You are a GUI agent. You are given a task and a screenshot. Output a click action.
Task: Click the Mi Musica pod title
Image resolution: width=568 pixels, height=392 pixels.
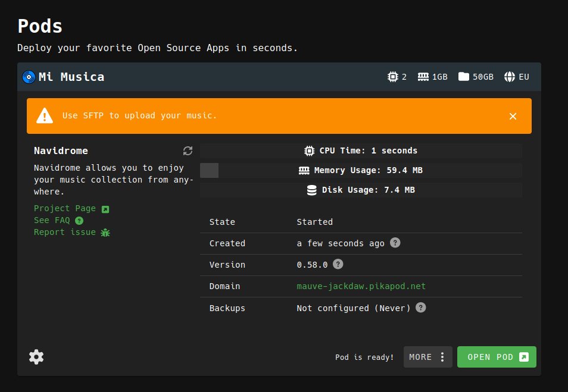71,77
